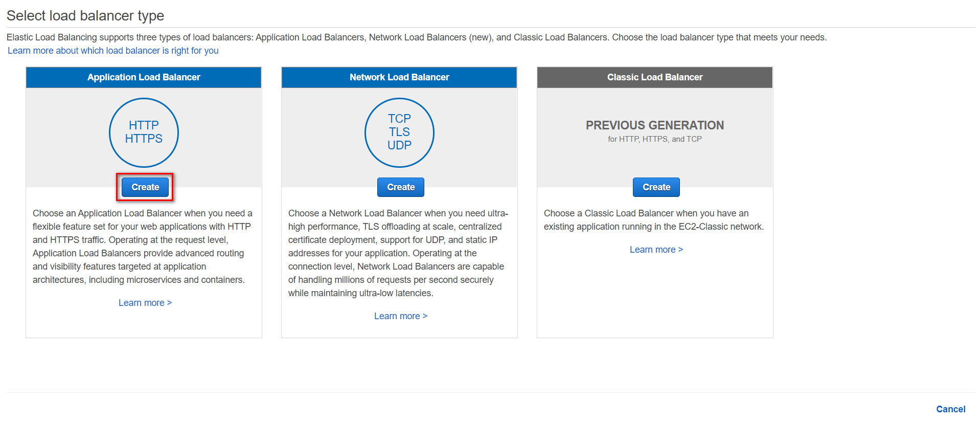Create a Classic Load Balancer
The image size is (980, 421).
[x=656, y=187]
